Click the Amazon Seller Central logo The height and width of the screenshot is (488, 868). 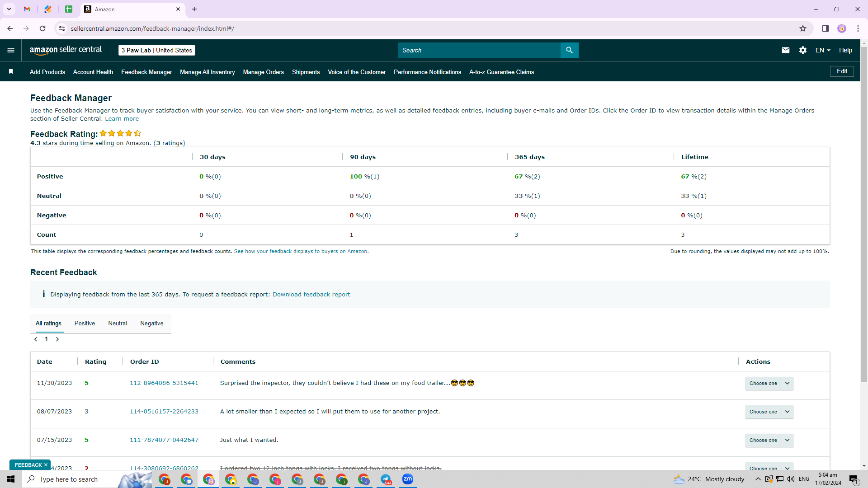pyautogui.click(x=66, y=50)
